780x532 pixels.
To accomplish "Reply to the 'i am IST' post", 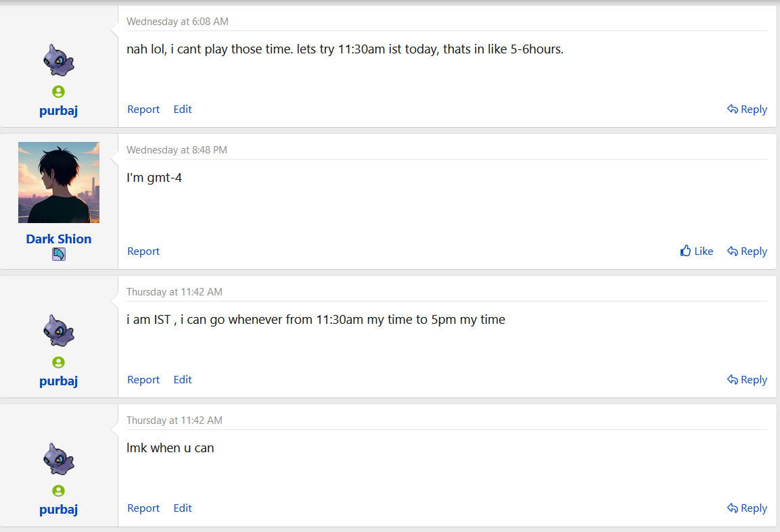I will [x=747, y=380].
